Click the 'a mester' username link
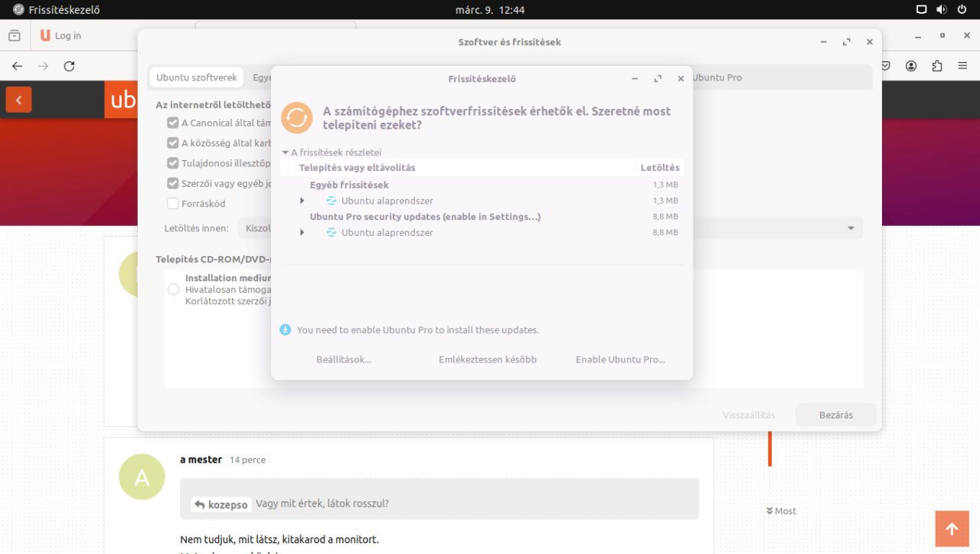 coord(201,460)
